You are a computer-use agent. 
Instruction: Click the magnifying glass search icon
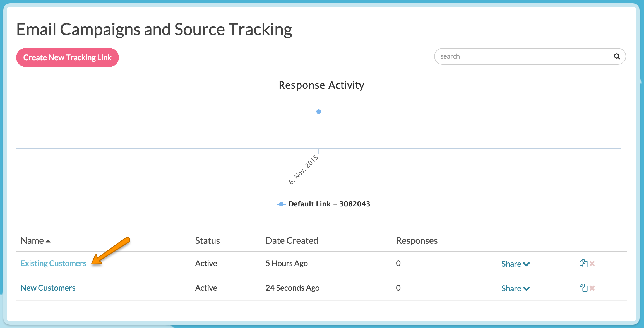pos(617,57)
